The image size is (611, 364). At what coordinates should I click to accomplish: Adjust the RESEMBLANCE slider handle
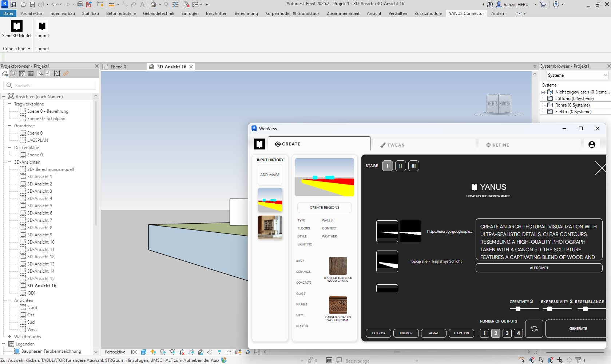click(x=585, y=309)
